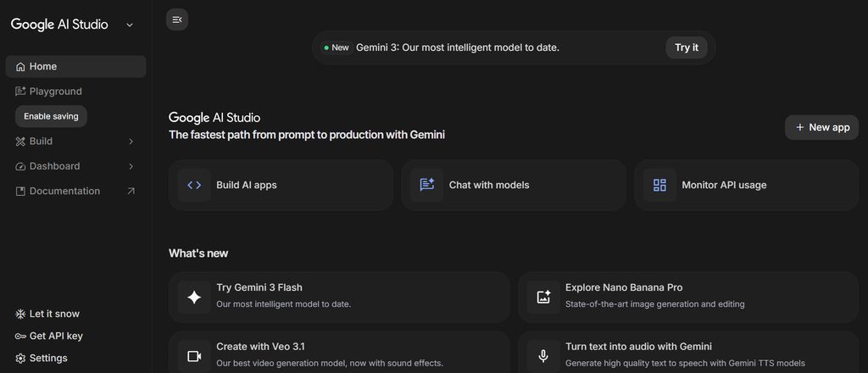Click the What's new heading
Screen dimensions: 868x373
click(x=198, y=253)
